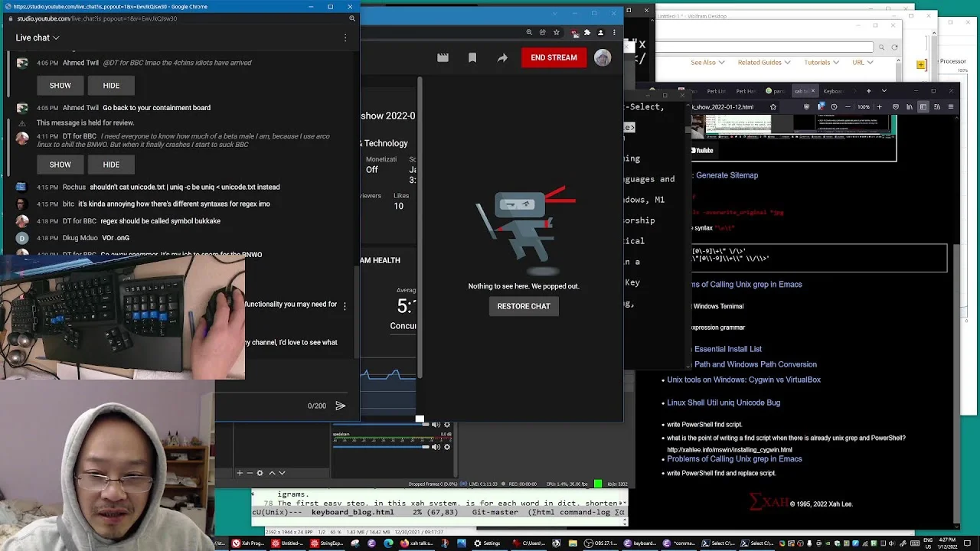The image size is (980, 551).
Task: Bookmark page with Chrome star icon
Action: pos(557,32)
